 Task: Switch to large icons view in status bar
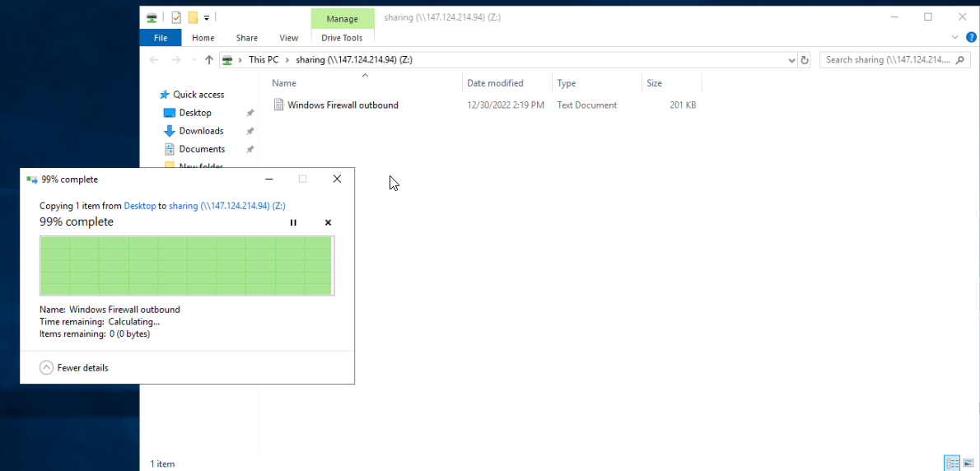tap(969, 464)
